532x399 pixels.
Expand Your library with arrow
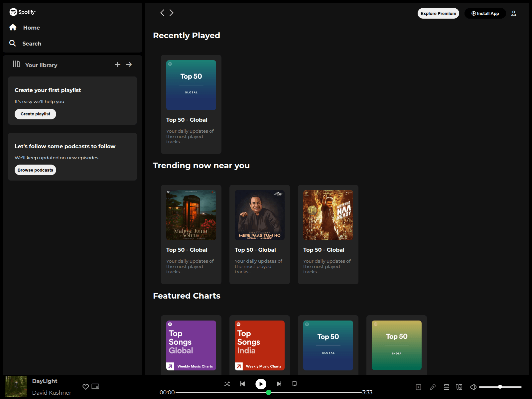coord(129,65)
